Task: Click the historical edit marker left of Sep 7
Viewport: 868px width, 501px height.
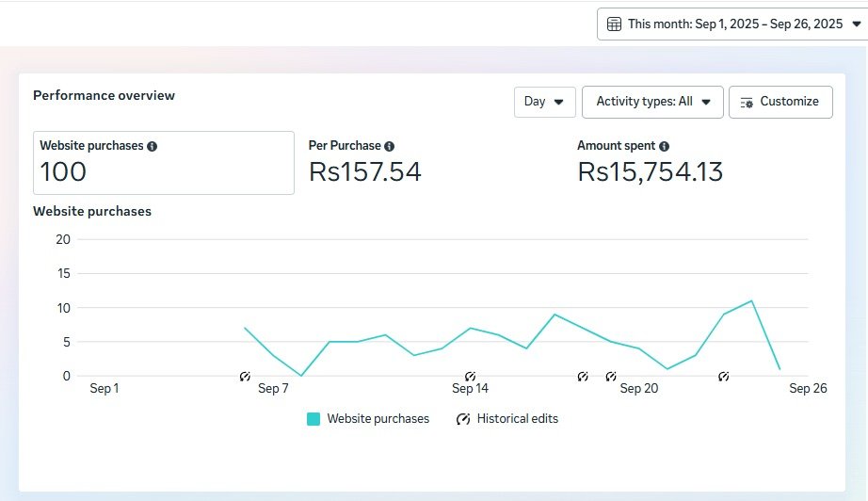Action: [x=245, y=377]
